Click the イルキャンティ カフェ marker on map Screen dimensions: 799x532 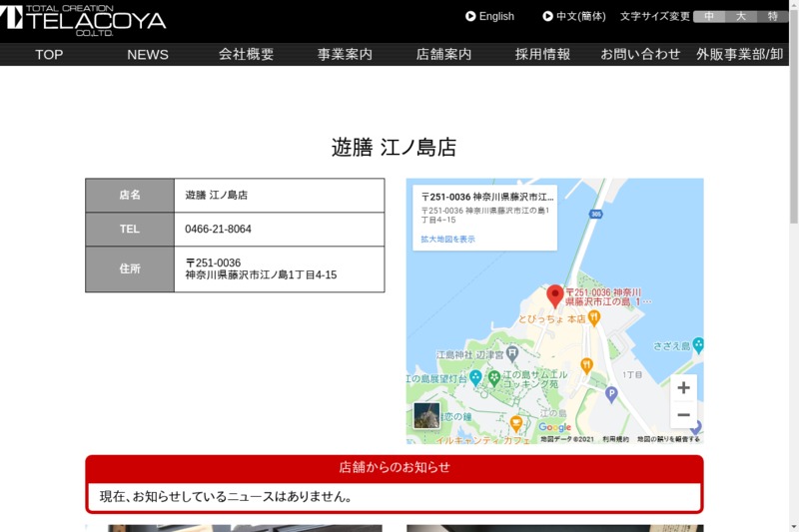coord(516,423)
